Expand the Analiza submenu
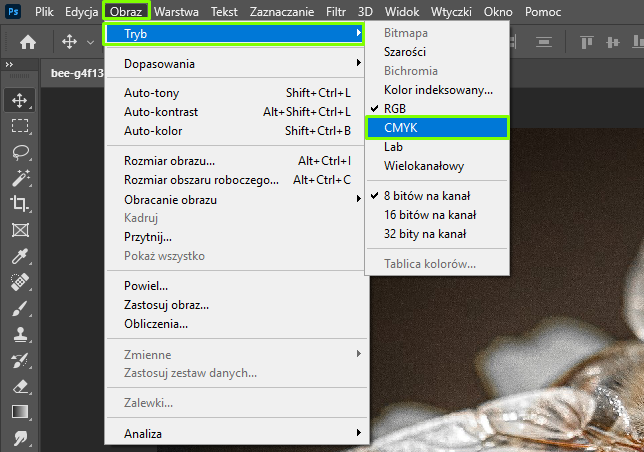This screenshot has width=644, height=452. tap(236, 434)
